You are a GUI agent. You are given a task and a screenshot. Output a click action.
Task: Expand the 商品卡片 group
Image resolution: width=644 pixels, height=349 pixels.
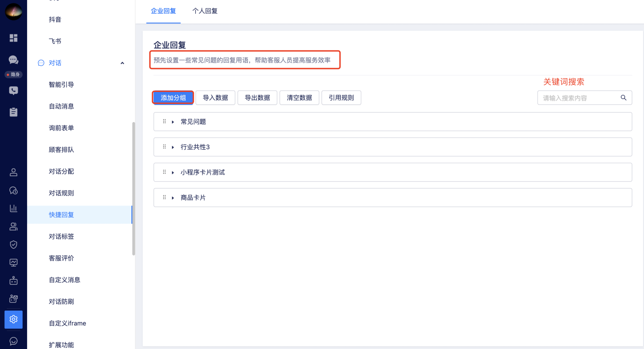tap(173, 198)
